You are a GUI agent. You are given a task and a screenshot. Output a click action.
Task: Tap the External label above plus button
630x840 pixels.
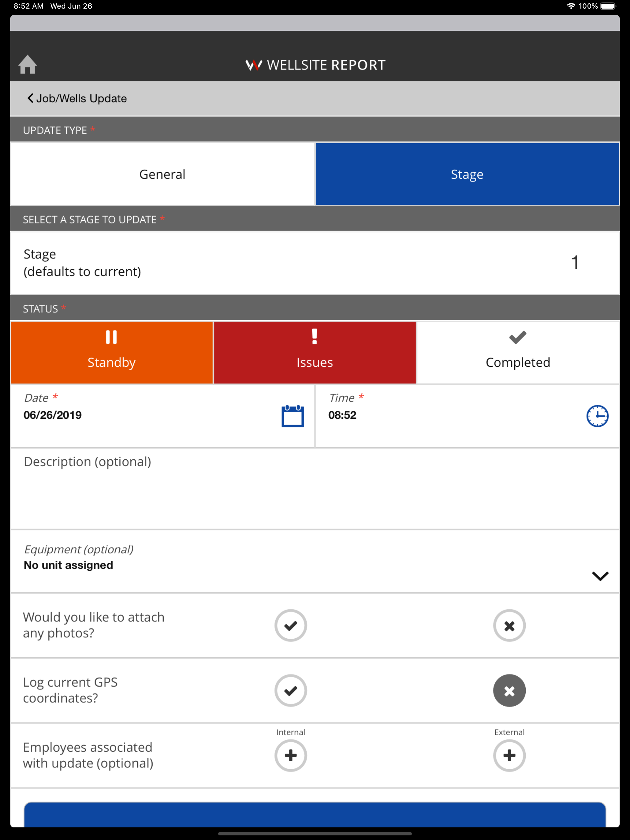pos(509,732)
